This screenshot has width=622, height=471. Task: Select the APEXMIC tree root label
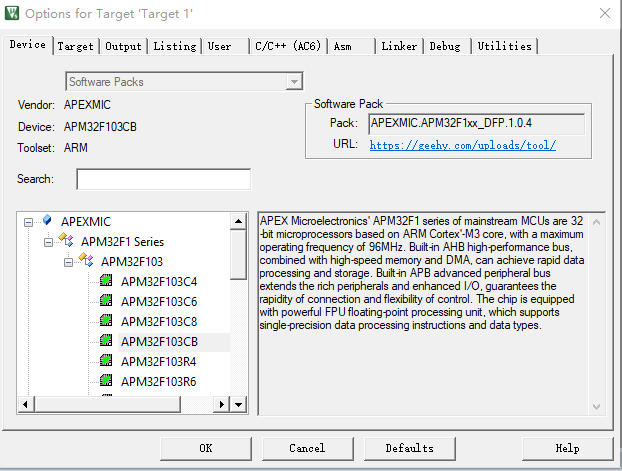pyautogui.click(x=86, y=221)
